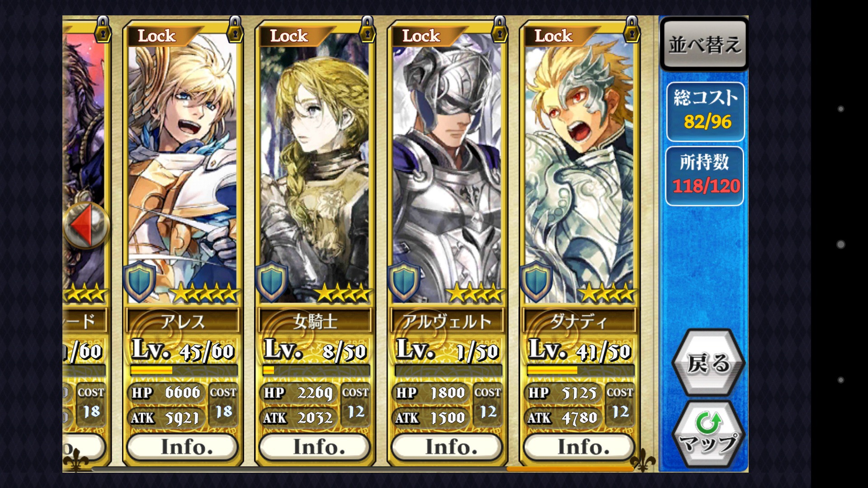Select アルヴェルト armored knight portrait
Image resolution: width=868 pixels, height=488 pixels.
pyautogui.click(x=447, y=167)
